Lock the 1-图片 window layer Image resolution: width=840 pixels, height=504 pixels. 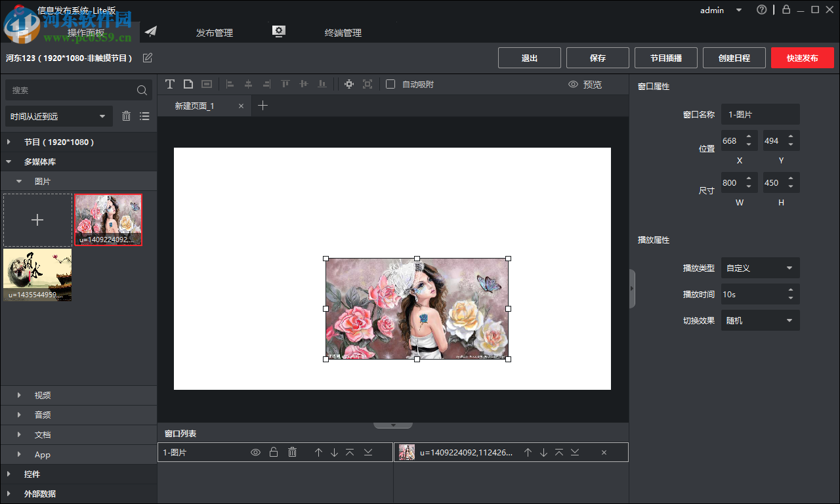point(274,452)
